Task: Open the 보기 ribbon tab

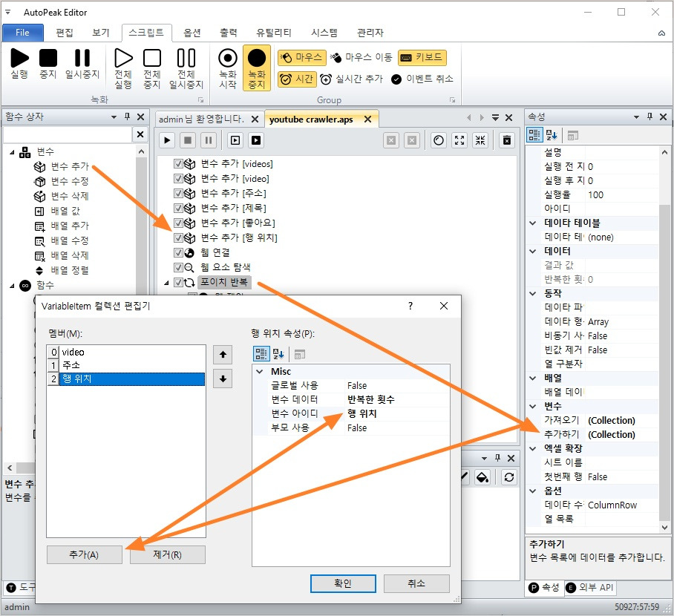Action: pos(101,33)
